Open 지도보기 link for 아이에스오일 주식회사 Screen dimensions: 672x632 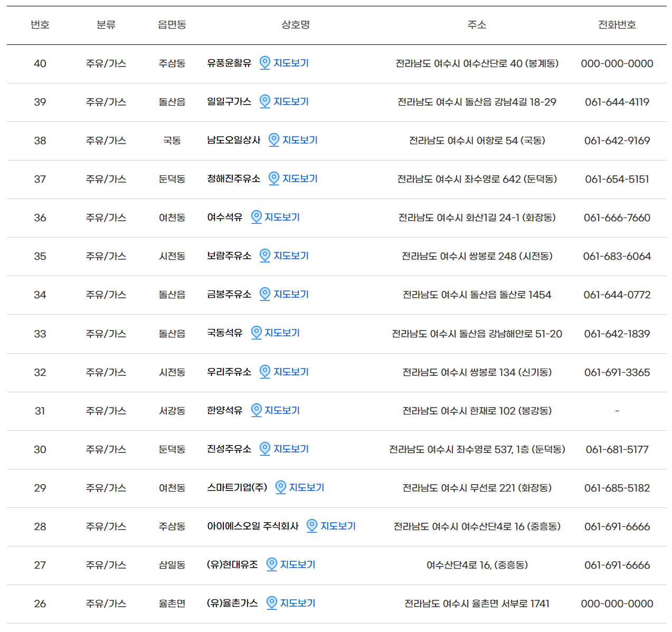pos(338,526)
